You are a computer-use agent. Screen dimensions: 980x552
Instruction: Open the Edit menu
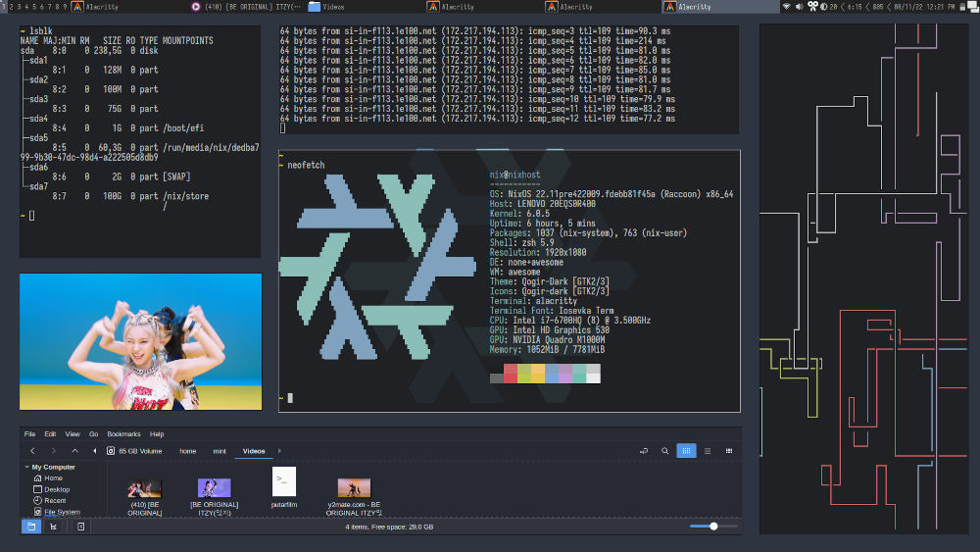point(50,433)
